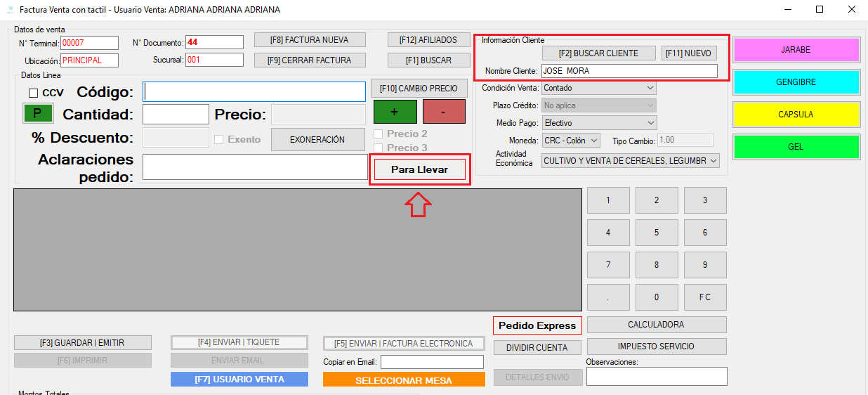Click keypad number 5
The image size is (868, 395).
tap(657, 233)
